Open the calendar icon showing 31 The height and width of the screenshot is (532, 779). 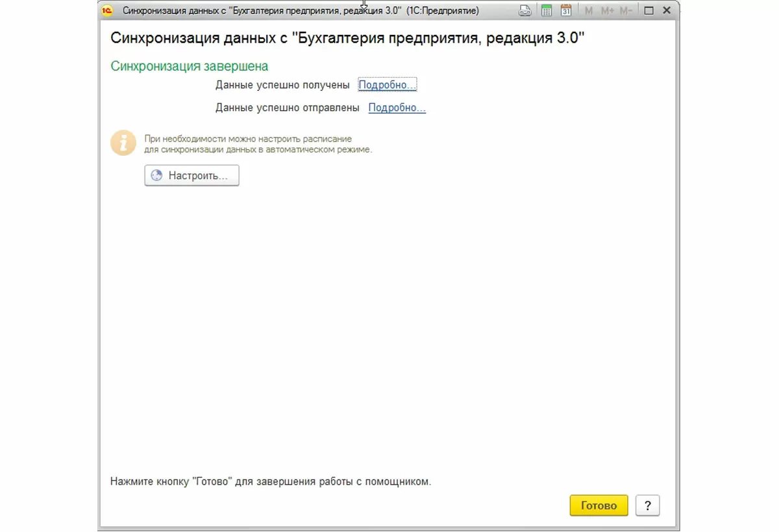[x=566, y=11]
